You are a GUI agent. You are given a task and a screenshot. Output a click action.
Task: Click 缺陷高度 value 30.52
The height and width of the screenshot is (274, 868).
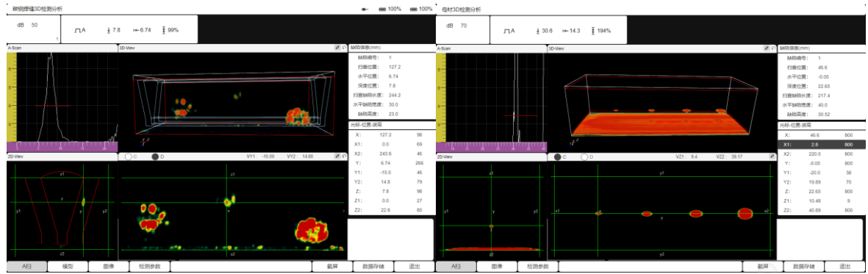pyautogui.click(x=824, y=114)
